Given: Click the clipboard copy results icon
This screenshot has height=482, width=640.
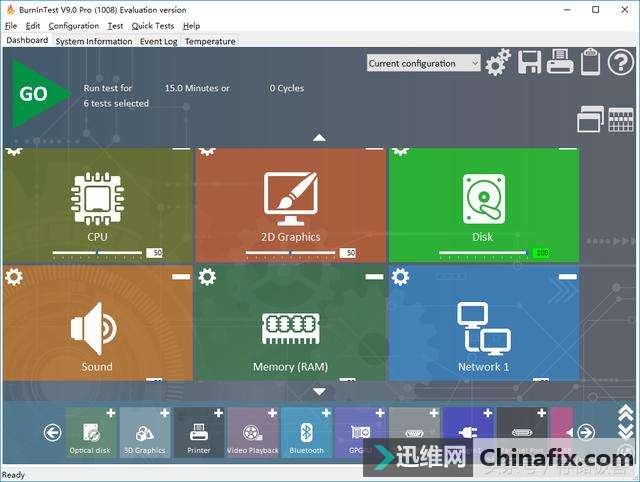Looking at the screenshot, I should 590,62.
